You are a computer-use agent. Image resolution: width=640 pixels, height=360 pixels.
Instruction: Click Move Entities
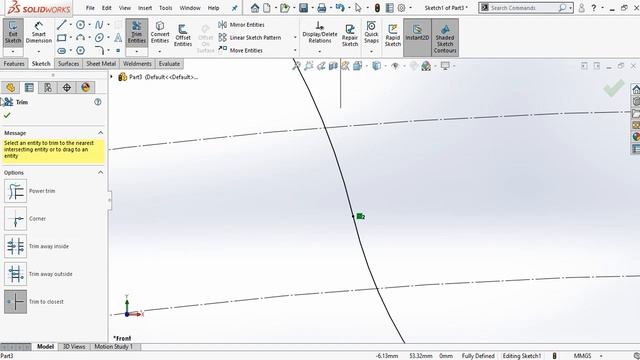pyautogui.click(x=241, y=51)
